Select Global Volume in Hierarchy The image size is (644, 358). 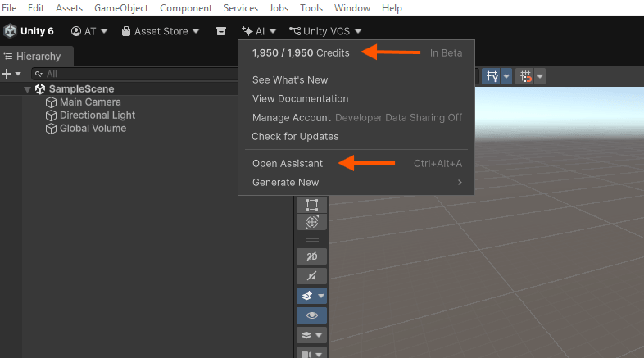pyautogui.click(x=93, y=129)
